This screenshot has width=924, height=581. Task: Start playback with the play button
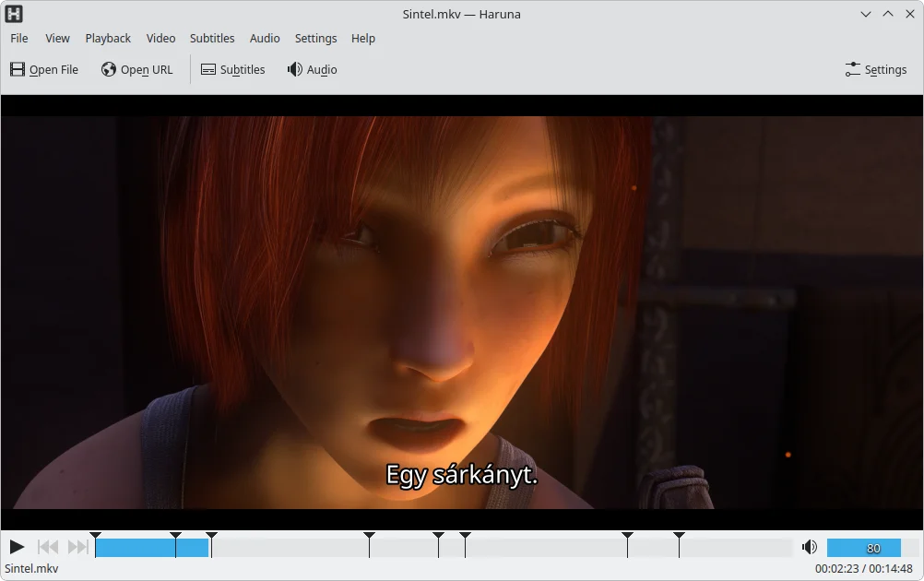pos(17,547)
